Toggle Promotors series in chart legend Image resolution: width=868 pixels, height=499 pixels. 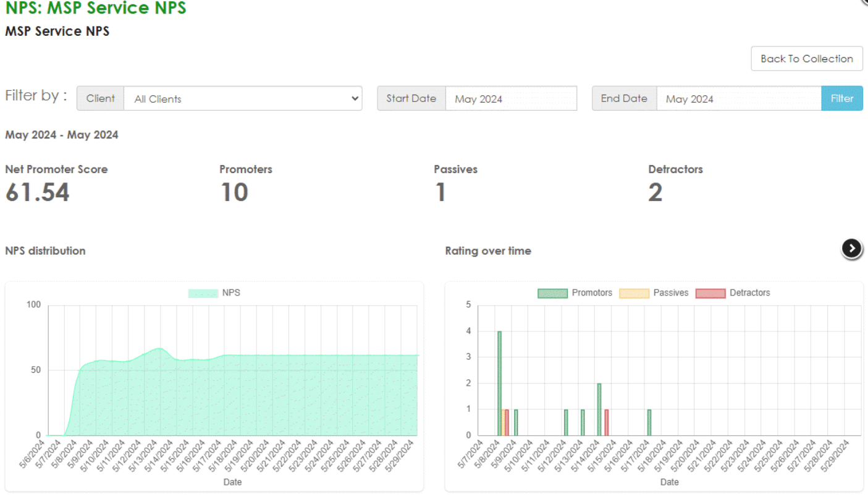coord(552,293)
